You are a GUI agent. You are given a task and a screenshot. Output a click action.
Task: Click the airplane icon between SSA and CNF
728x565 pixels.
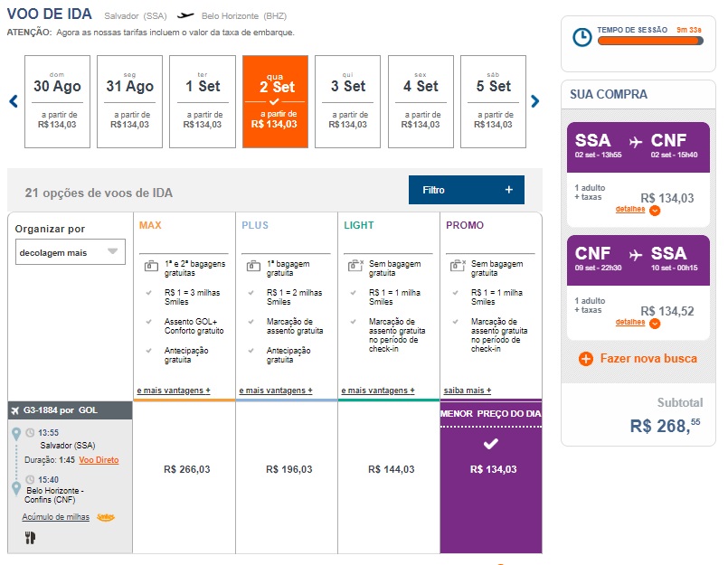(636, 141)
